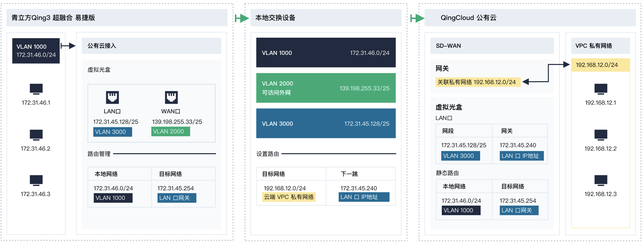Click VLAN 3000 tag in SD-WAN table
The image size is (644, 243).
tap(460, 156)
